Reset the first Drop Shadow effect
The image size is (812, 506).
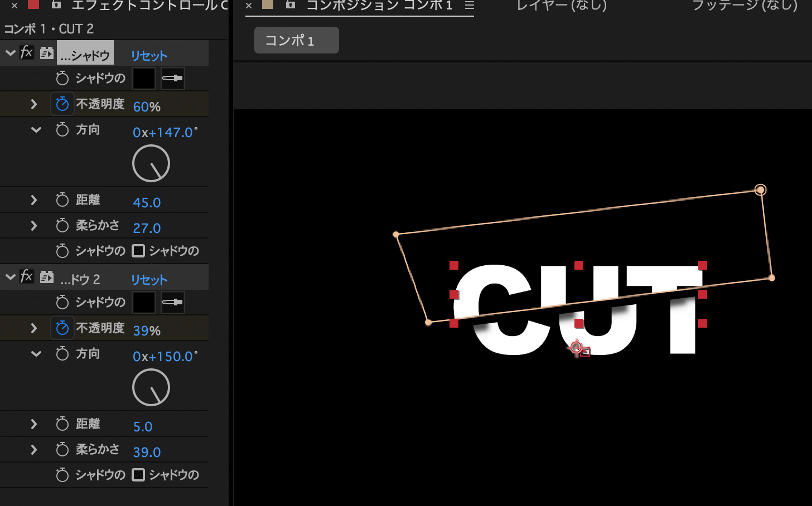click(x=149, y=56)
